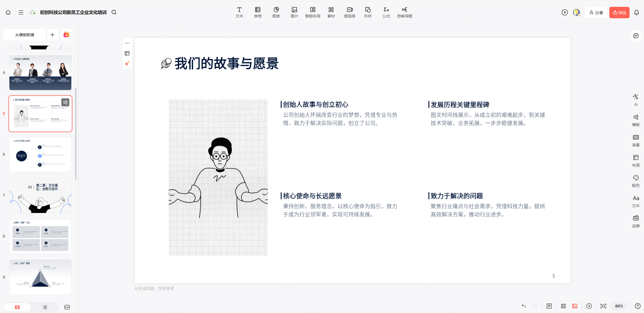Switch to the thumbnail grid view tab
Screen dimensions: 644x313
(x=17, y=307)
